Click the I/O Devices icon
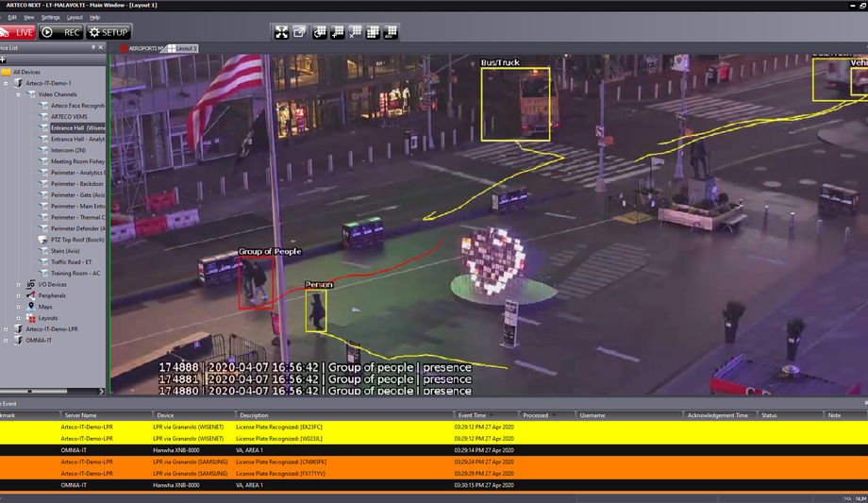This screenshot has width=868, height=503. (31, 284)
